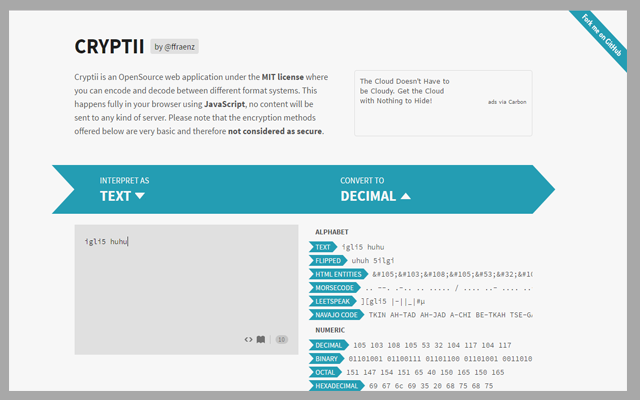Image resolution: width=640 pixels, height=400 pixels.
Task: Choose the MORSECODE conversion tag
Action: [333, 288]
